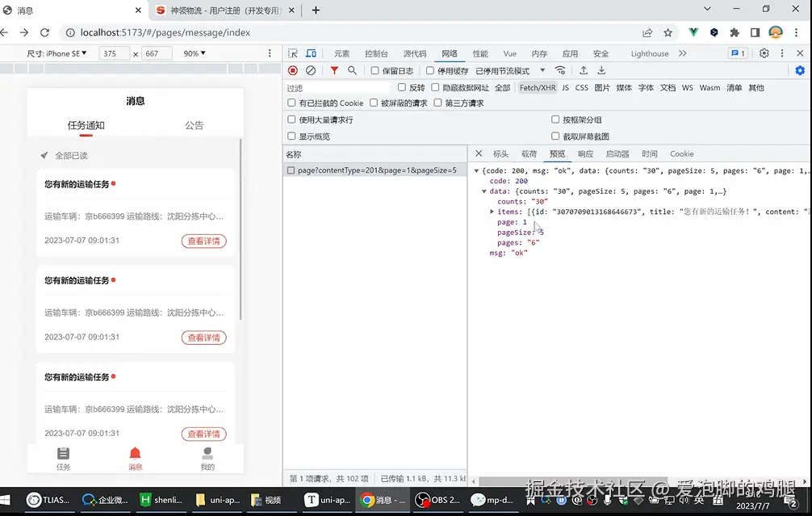Open network settings blue gear icon
The image size is (812, 516).
(x=800, y=70)
